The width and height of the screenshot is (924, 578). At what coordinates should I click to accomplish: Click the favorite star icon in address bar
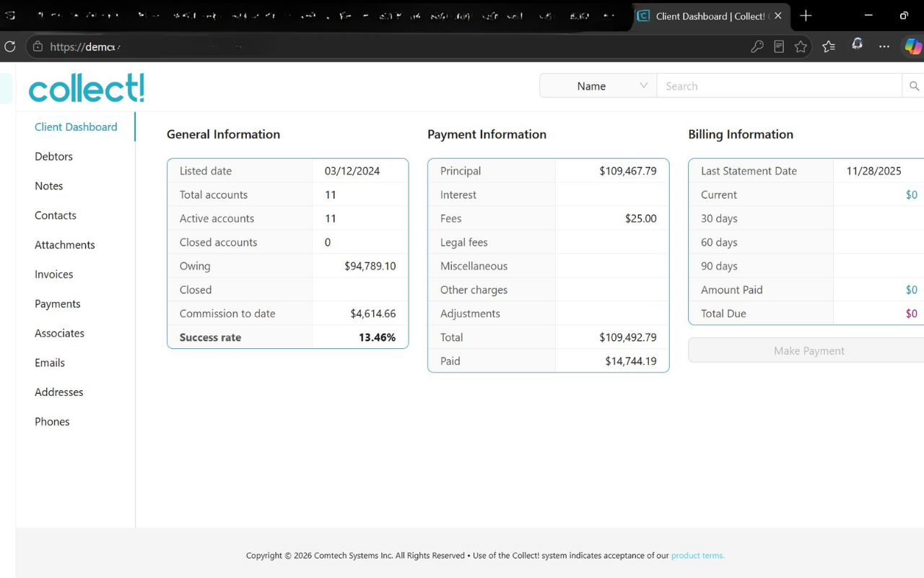point(801,47)
